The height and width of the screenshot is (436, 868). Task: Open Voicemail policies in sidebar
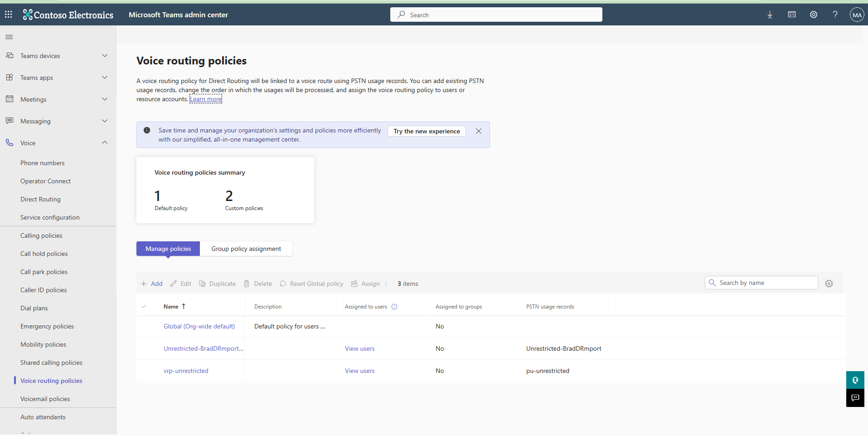tap(45, 399)
